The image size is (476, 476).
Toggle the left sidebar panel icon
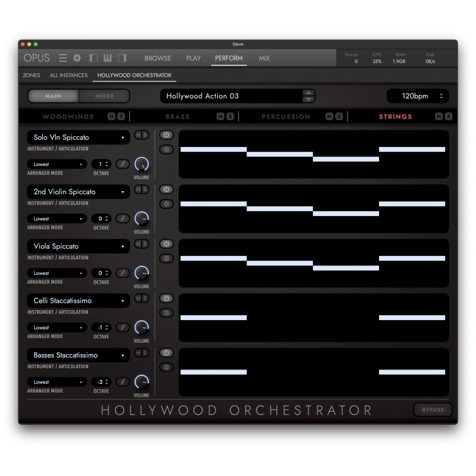(x=93, y=58)
